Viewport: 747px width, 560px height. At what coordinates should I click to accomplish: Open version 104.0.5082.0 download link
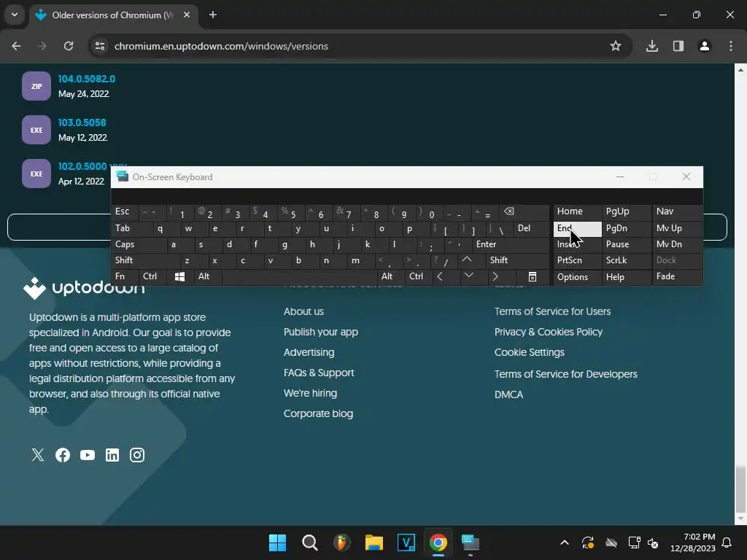point(87,79)
